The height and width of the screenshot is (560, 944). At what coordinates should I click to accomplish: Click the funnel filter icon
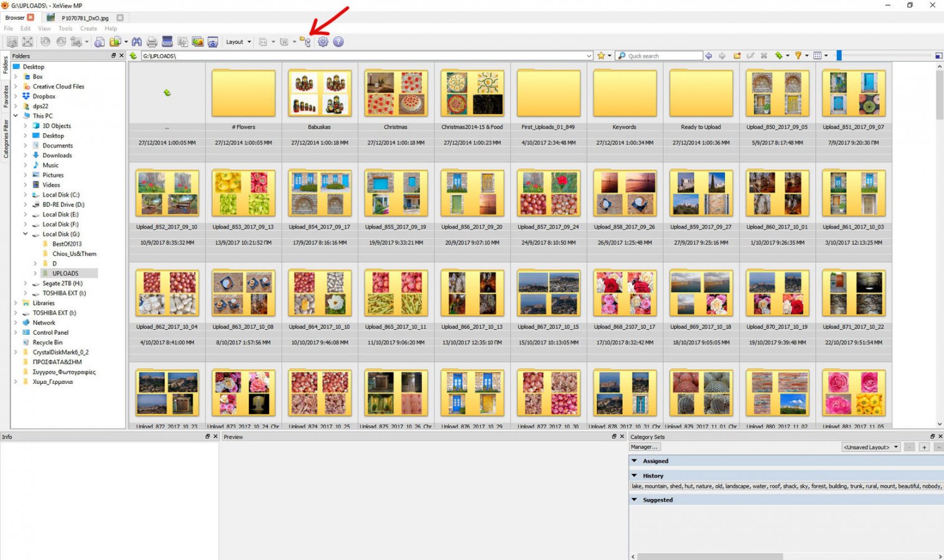coord(798,56)
